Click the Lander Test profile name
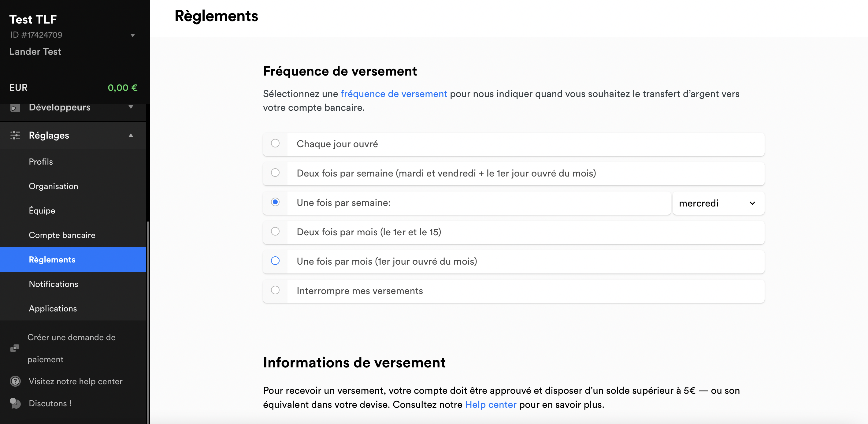The image size is (868, 424). coord(35,52)
